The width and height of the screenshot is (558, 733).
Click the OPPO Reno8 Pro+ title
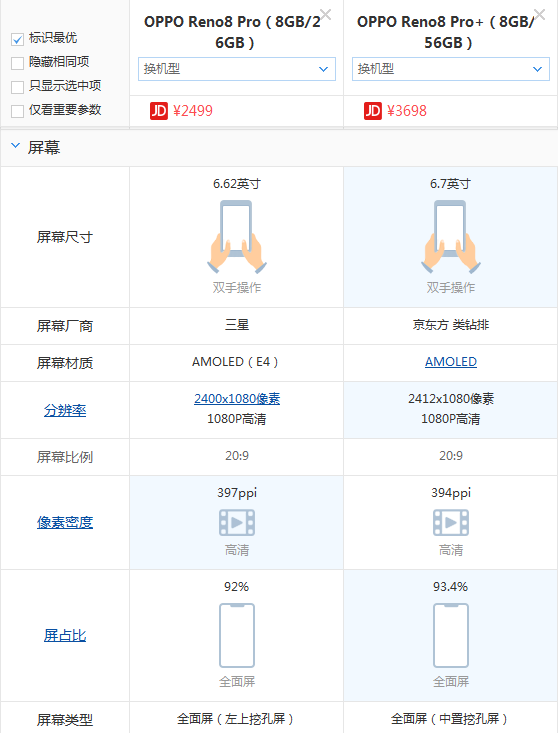click(448, 32)
